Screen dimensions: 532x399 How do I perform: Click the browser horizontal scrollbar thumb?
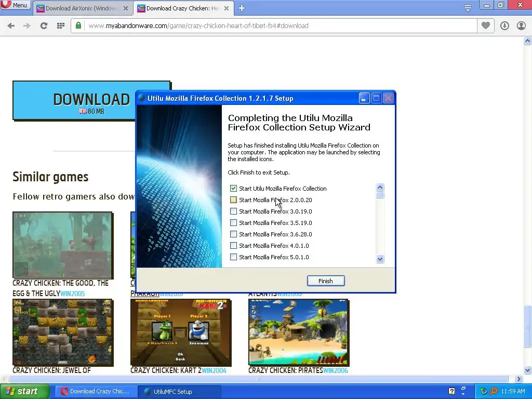point(259,379)
